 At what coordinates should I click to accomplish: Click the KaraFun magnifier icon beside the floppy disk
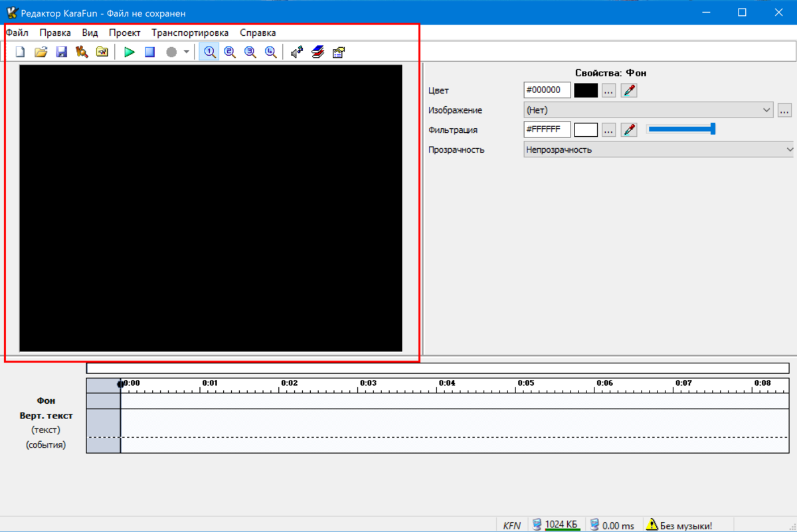82,52
